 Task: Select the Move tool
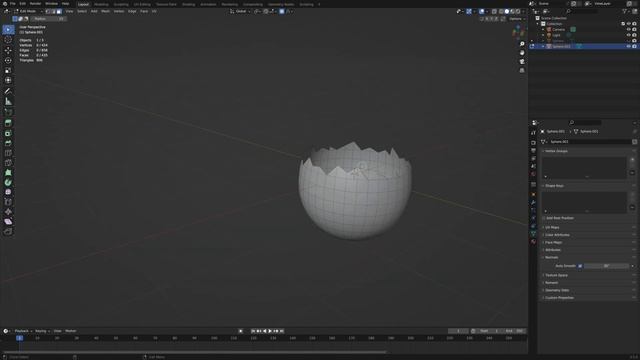tap(8, 50)
